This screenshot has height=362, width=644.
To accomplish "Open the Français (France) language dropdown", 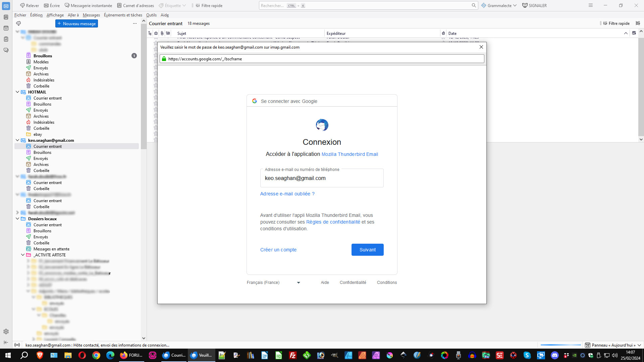I will coord(273,283).
